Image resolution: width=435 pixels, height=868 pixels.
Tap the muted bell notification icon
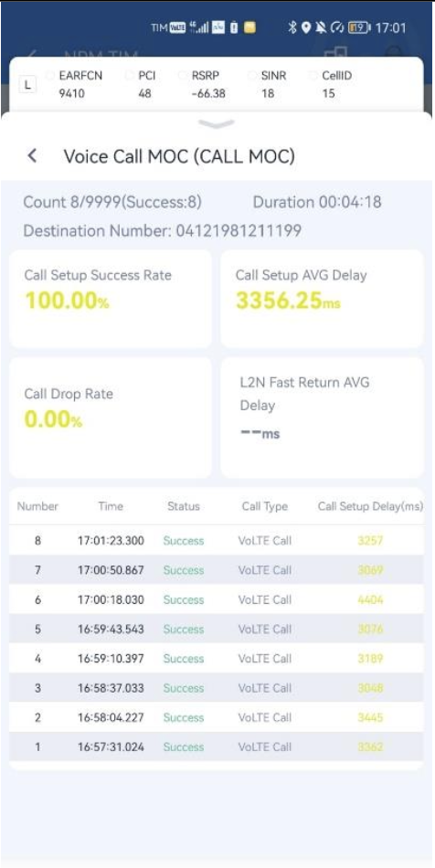tap(321, 27)
